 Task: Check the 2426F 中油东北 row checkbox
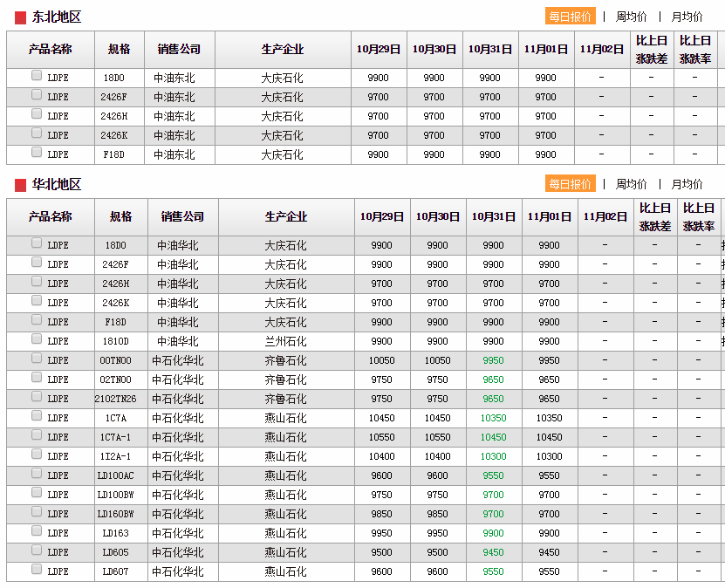(x=37, y=95)
